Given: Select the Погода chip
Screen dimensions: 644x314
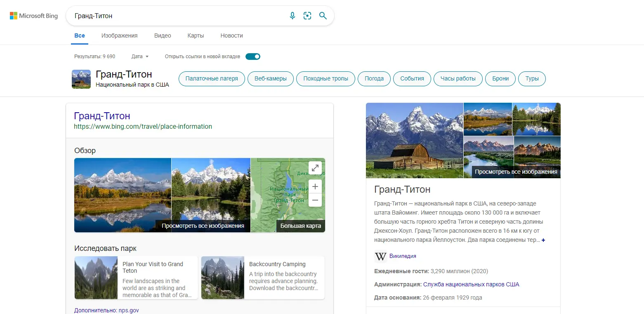Looking at the screenshot, I should 374,79.
